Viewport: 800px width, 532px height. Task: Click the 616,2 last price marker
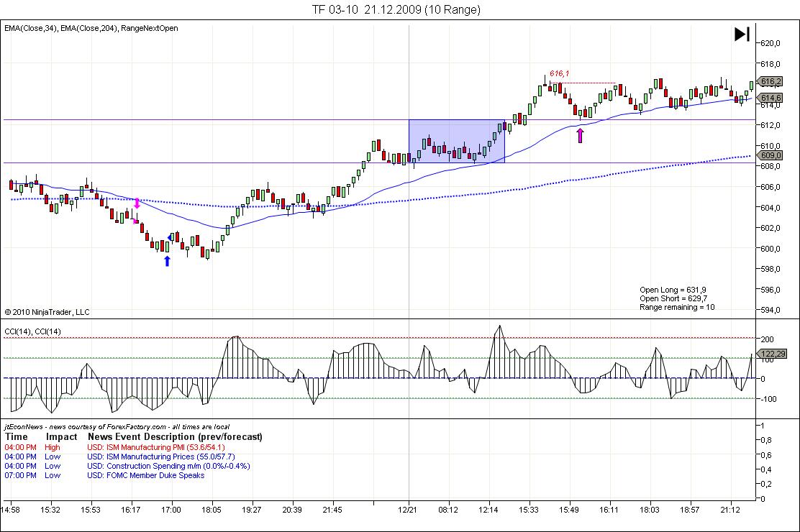point(771,81)
